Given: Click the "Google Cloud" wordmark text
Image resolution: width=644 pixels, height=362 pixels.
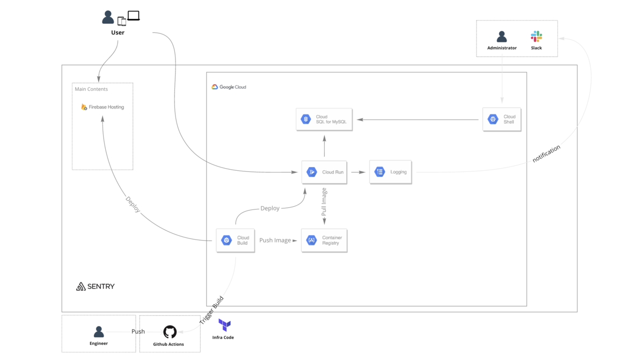Looking at the screenshot, I should coord(233,87).
